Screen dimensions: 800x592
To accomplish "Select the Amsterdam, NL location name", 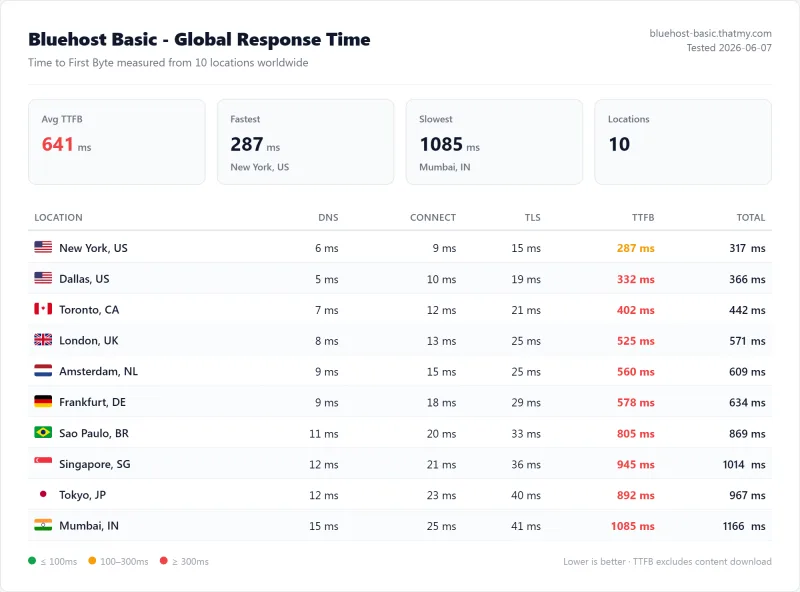I will (x=98, y=371).
